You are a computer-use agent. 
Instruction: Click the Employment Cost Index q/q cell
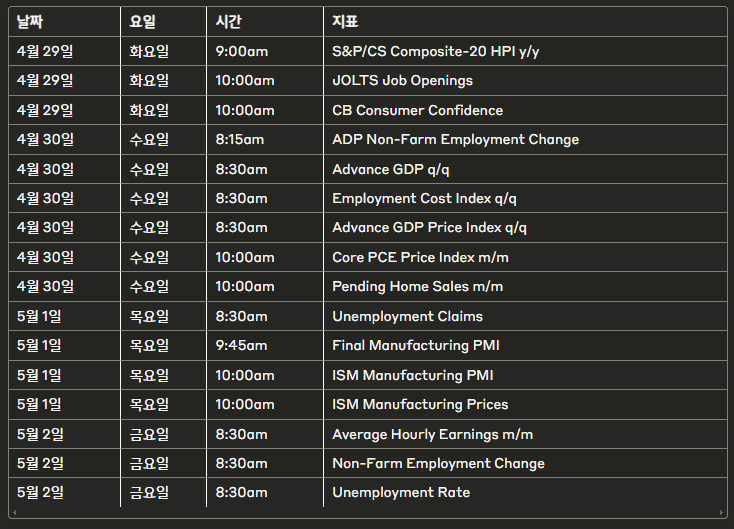click(424, 198)
